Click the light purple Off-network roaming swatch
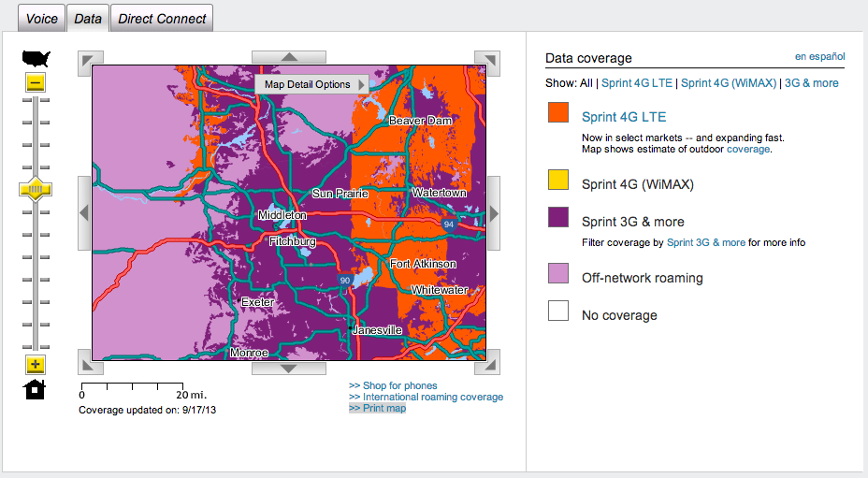The image size is (868, 478). [x=558, y=273]
